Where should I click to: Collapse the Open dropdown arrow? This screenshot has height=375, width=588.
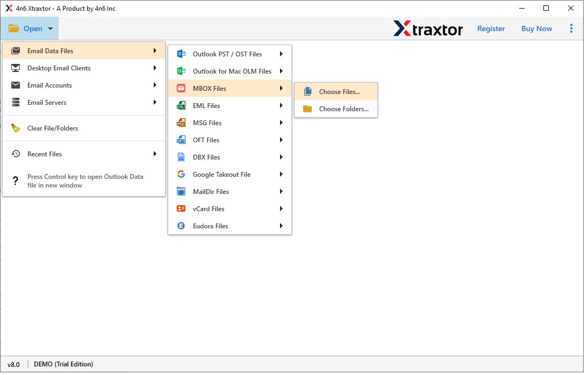click(x=50, y=28)
